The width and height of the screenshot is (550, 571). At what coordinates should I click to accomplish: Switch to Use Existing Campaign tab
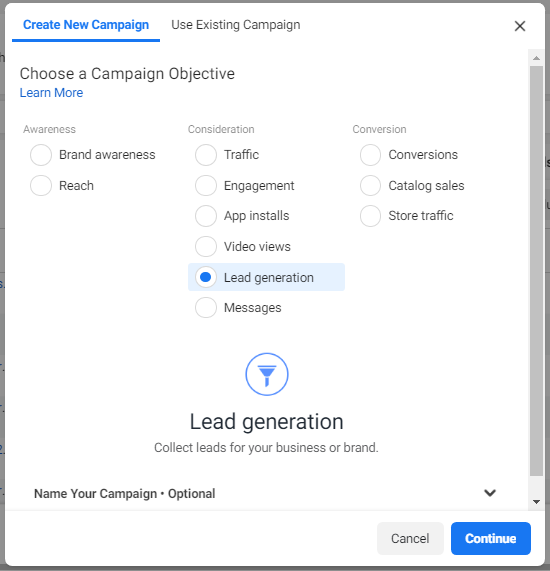[236, 25]
